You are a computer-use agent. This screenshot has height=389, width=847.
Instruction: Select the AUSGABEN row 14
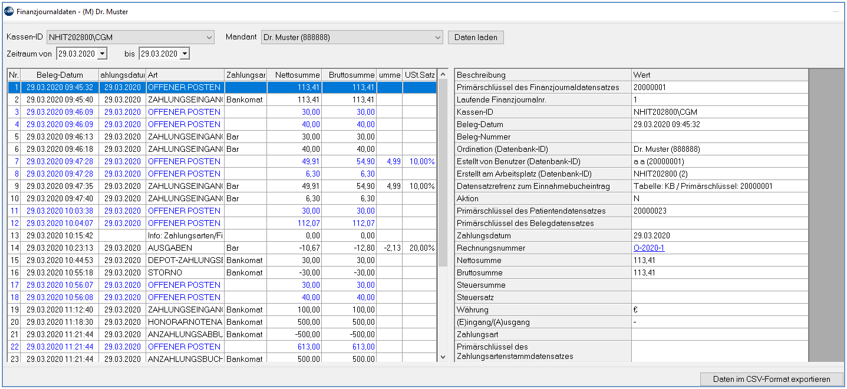pyautogui.click(x=221, y=247)
